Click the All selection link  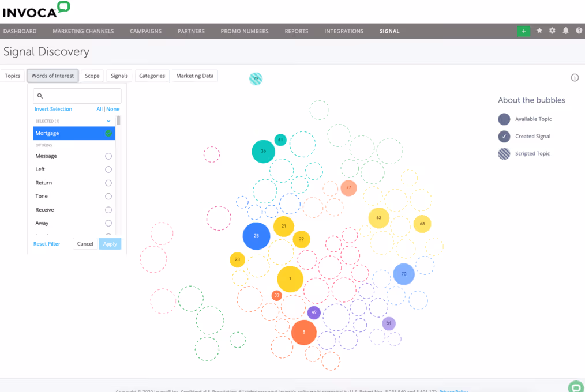(99, 109)
